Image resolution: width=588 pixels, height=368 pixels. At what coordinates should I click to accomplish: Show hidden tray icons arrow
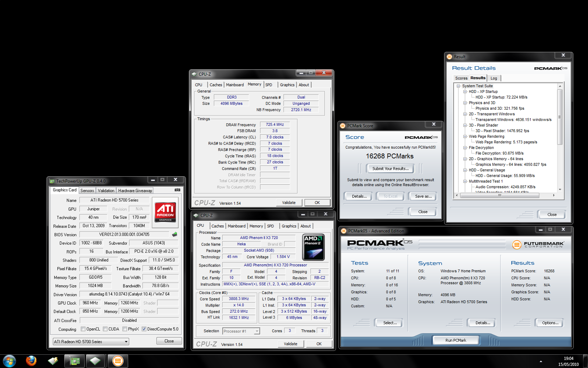(x=541, y=361)
